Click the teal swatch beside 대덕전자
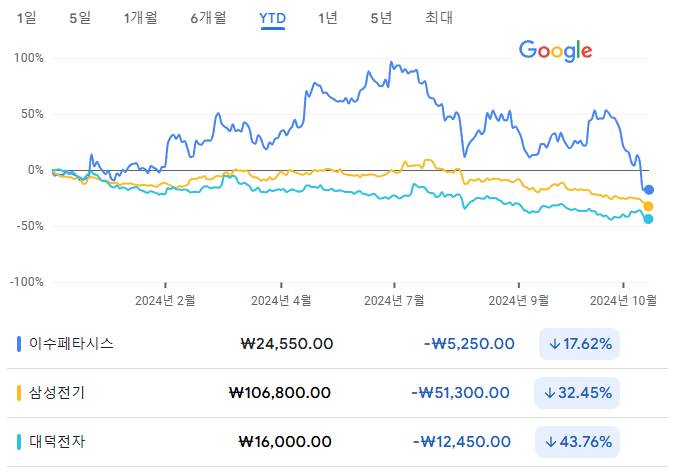This screenshot has width=680, height=475. [x=19, y=442]
